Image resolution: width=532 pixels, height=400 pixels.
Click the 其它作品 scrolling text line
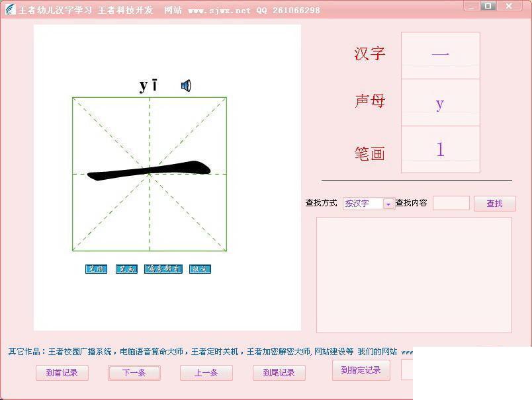tap(210, 352)
